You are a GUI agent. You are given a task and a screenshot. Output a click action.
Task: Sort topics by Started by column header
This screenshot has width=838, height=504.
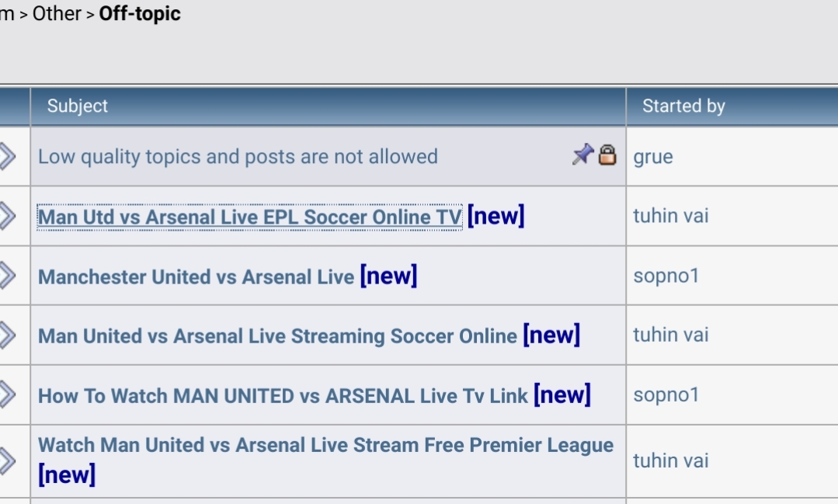pyautogui.click(x=683, y=106)
